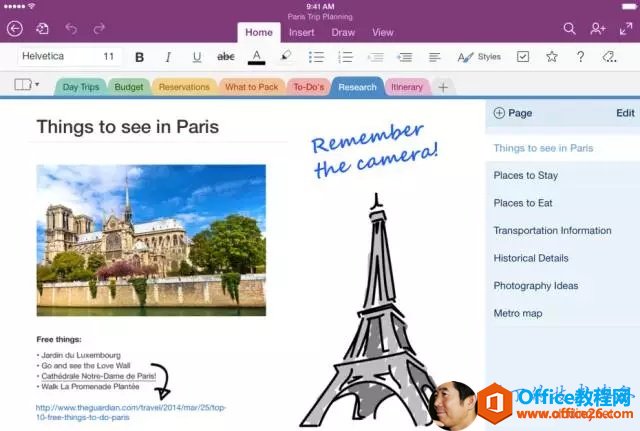Select the Notre-Dame cathedral photo

(x=151, y=240)
